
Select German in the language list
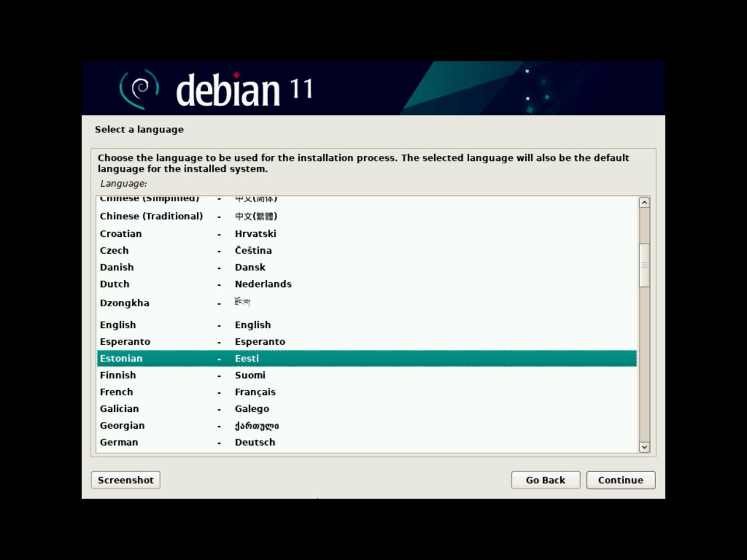(x=366, y=442)
